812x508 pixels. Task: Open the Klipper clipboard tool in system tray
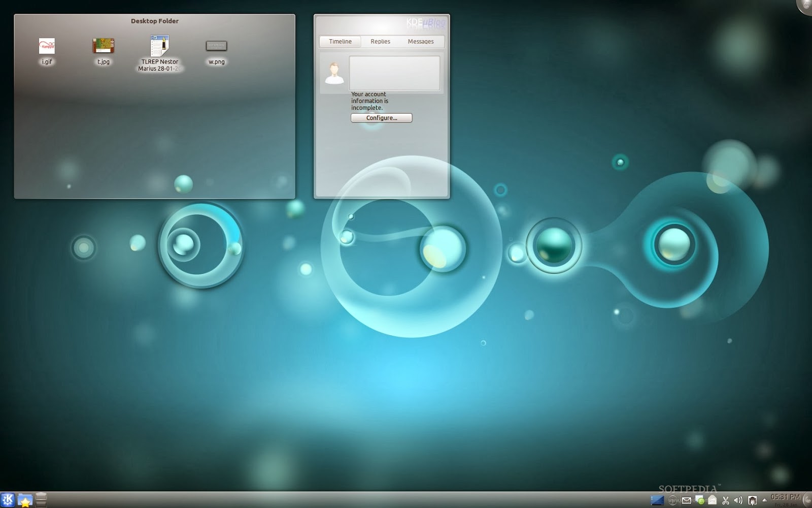pos(726,500)
